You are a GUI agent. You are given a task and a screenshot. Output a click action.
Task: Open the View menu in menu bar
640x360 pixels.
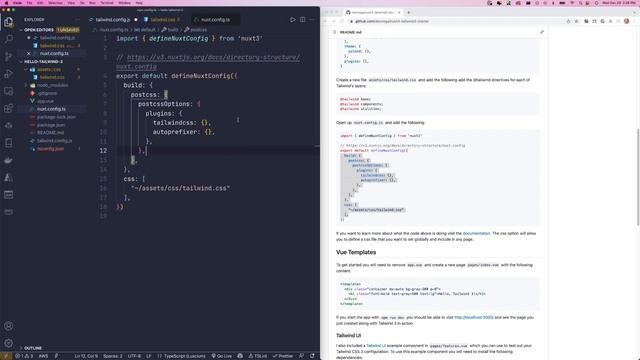(71, 3)
